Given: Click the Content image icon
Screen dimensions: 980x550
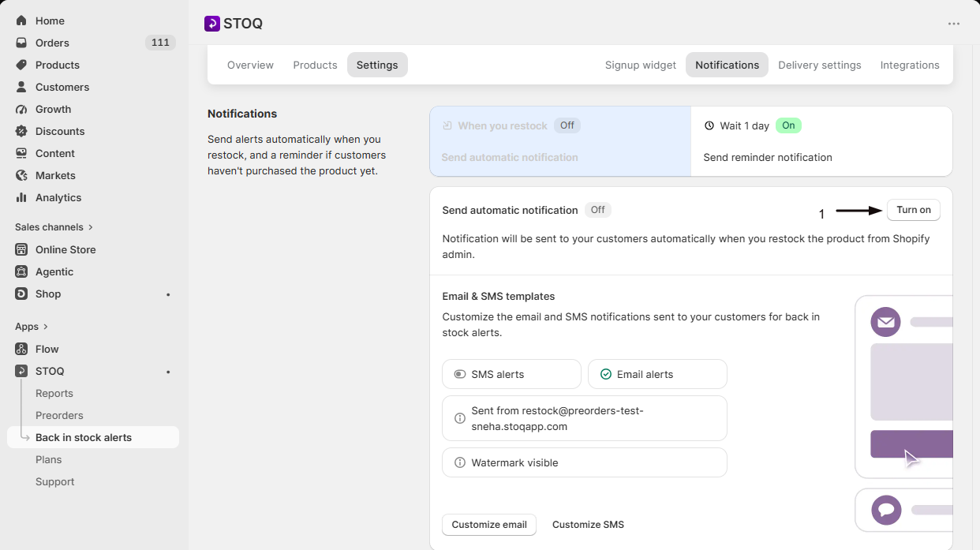Looking at the screenshot, I should click(x=21, y=153).
